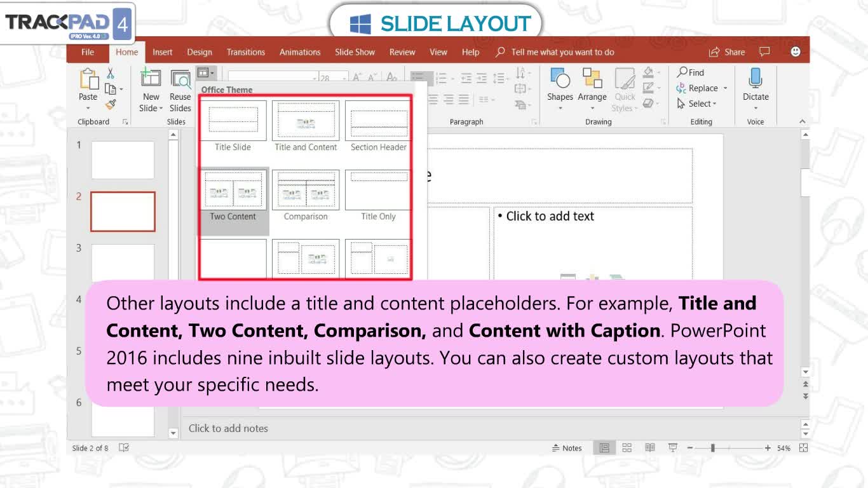Open the Clipboard dialog launcher
This screenshot has height=488, width=868.
point(125,122)
